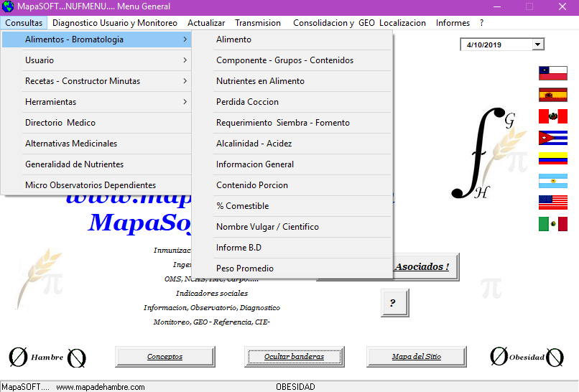Click the Ocultar banderas button
579x392 pixels.
pyautogui.click(x=294, y=357)
